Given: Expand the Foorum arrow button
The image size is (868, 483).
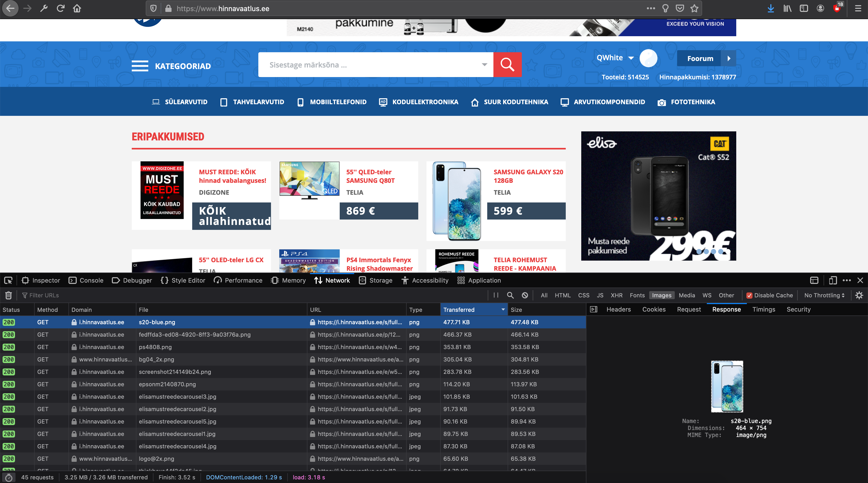Looking at the screenshot, I should click(x=729, y=58).
